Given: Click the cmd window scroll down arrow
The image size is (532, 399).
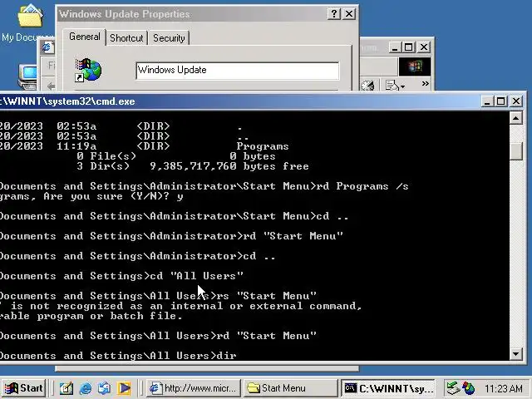Looking at the screenshot, I should click(516, 354).
